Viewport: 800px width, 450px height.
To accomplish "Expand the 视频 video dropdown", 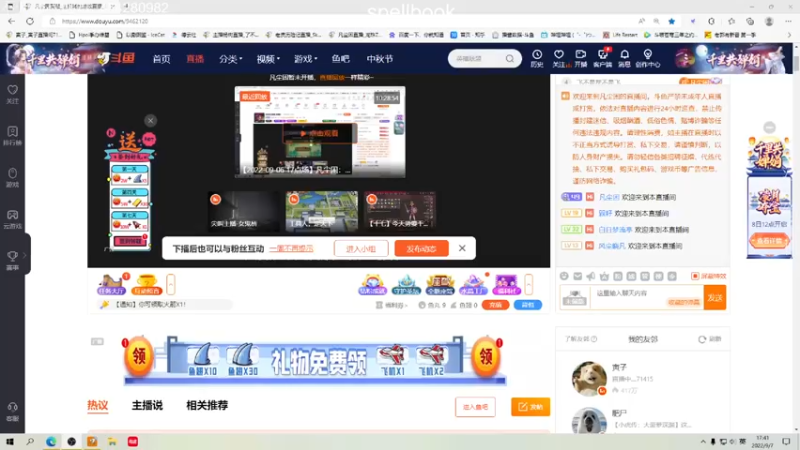I will (x=268, y=59).
